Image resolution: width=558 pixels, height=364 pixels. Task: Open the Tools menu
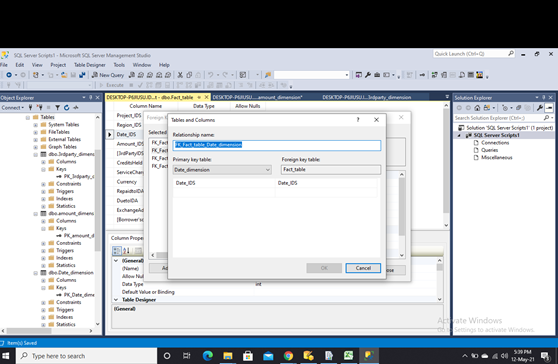pos(119,65)
